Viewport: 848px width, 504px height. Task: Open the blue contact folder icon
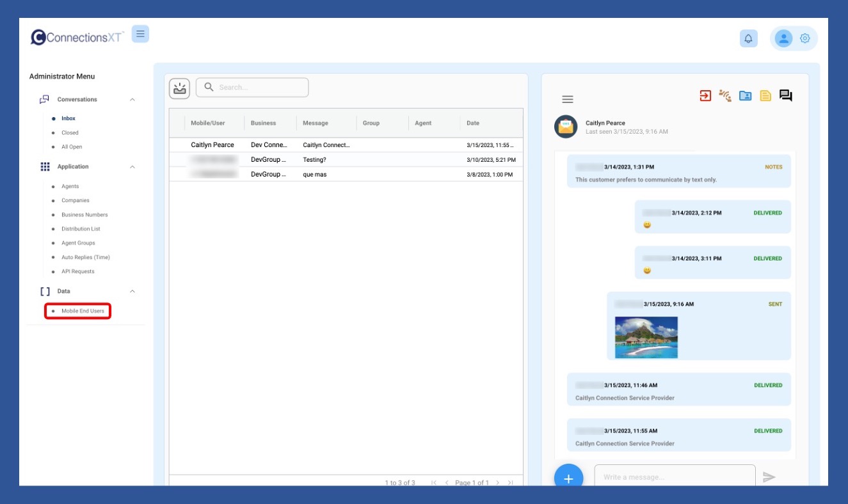[745, 96]
